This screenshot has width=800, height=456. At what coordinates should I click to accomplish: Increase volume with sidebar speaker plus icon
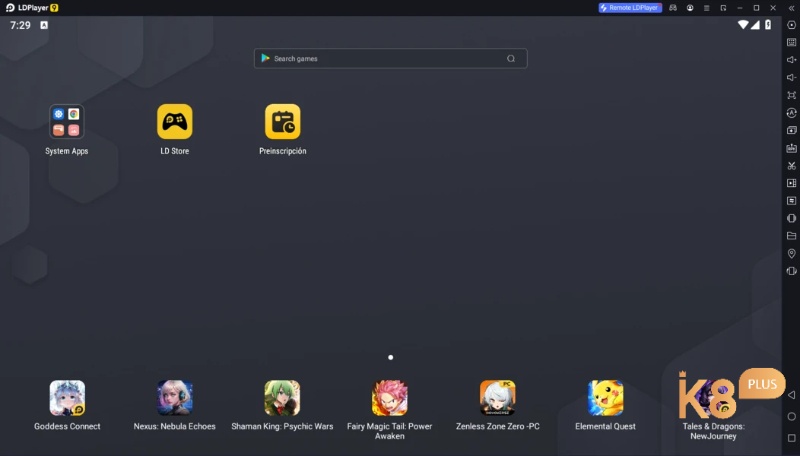pyautogui.click(x=791, y=60)
